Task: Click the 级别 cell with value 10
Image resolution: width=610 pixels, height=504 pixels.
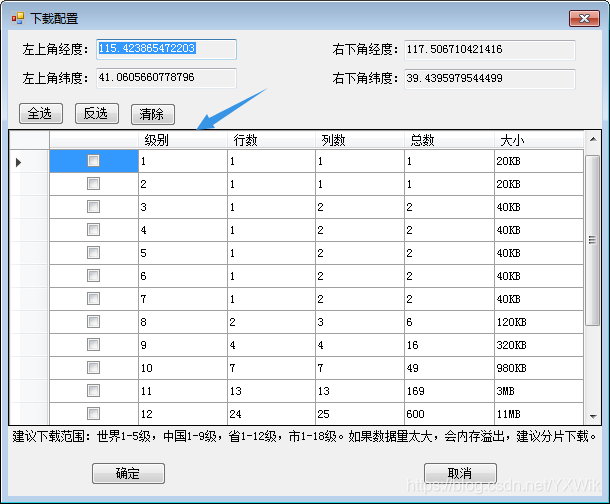Action: [x=183, y=368]
